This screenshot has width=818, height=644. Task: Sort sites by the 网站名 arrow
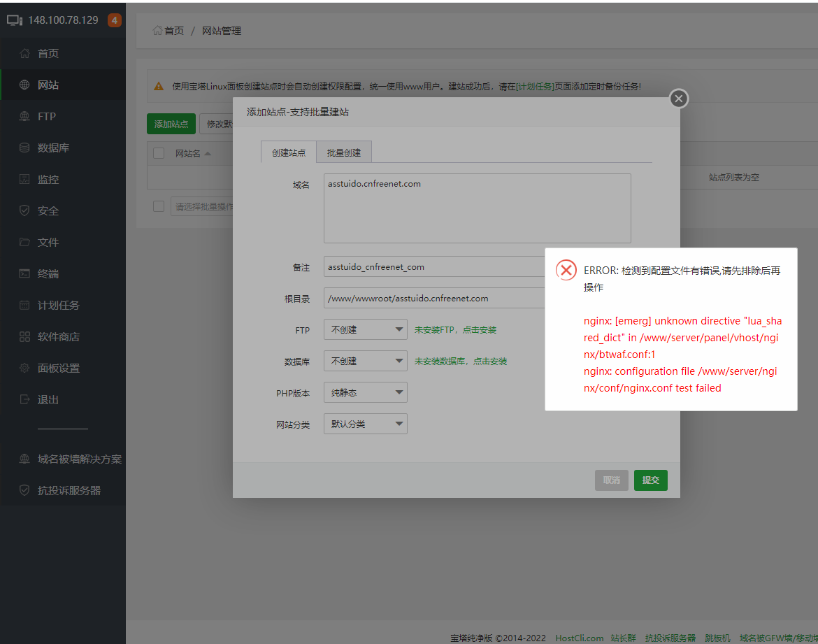pos(208,153)
